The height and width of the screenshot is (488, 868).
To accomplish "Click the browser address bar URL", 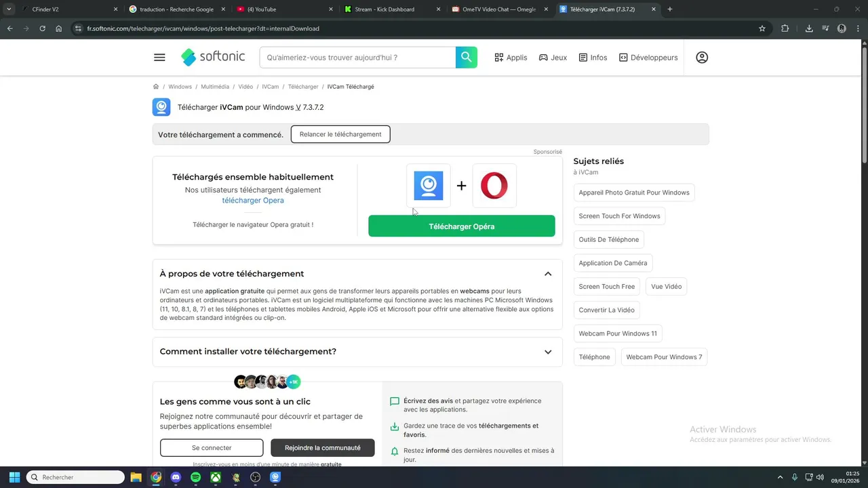I will (x=203, y=28).
